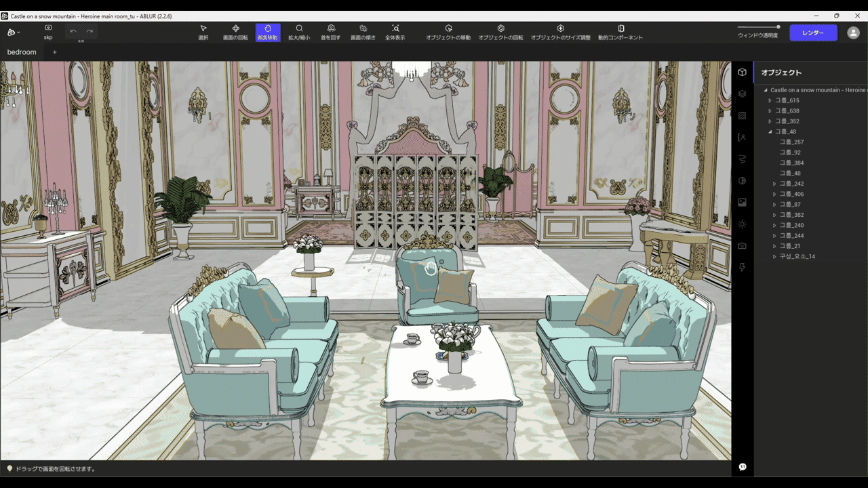Open the picture background sidebar panel
Viewport: 868px width, 488px height.
743,203
